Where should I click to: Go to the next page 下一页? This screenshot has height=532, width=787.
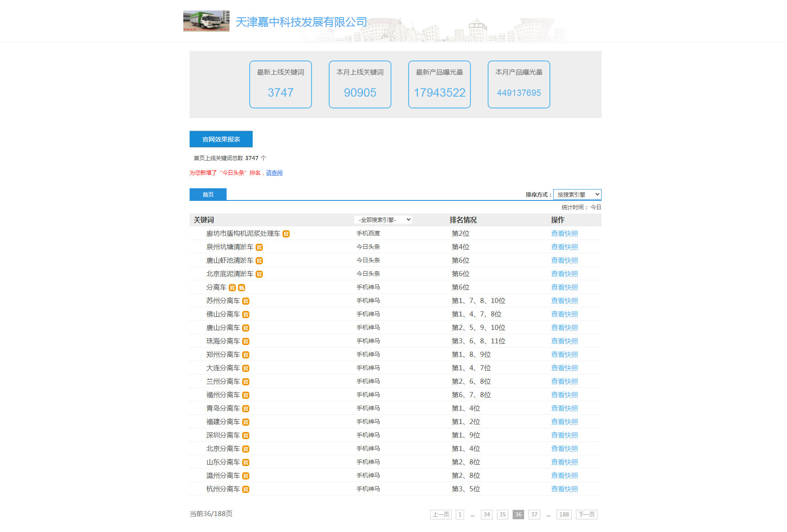tap(586, 514)
